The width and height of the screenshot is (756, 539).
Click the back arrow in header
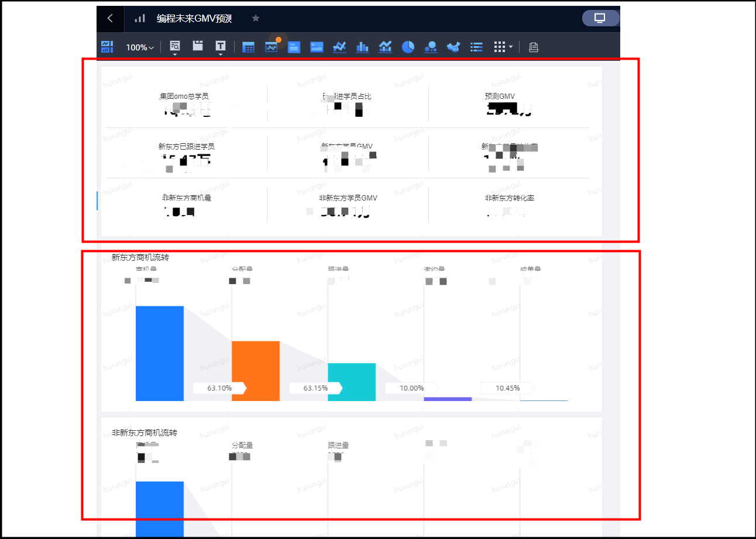[x=110, y=18]
